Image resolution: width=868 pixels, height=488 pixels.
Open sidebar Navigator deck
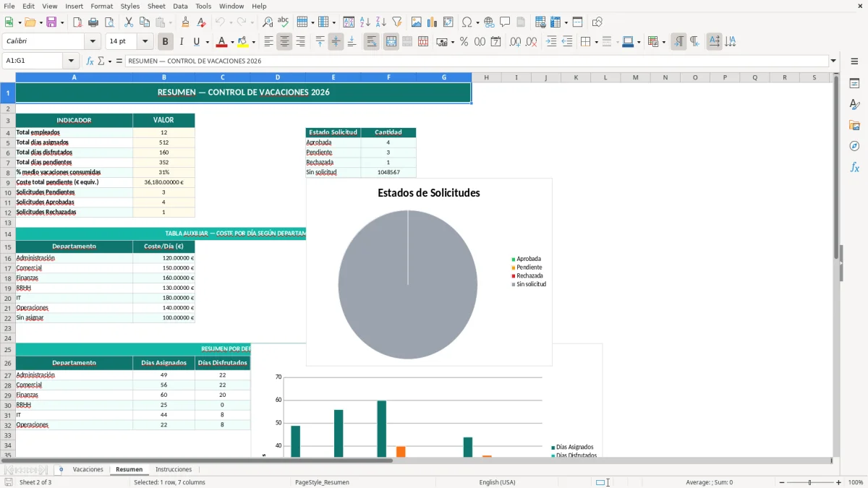(x=854, y=146)
